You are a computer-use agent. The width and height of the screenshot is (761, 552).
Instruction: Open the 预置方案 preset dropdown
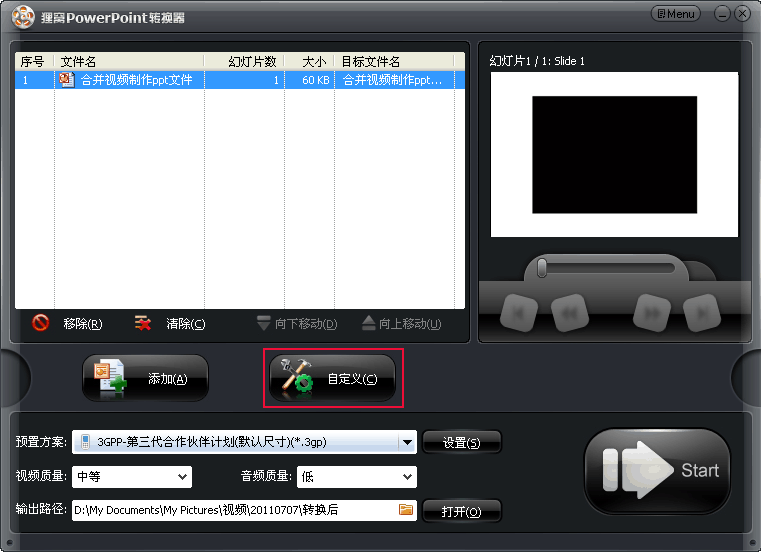coord(244,442)
